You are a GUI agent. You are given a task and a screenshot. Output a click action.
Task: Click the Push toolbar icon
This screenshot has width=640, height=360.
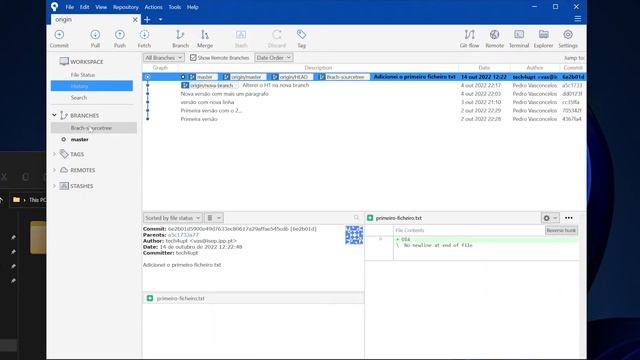120,39
